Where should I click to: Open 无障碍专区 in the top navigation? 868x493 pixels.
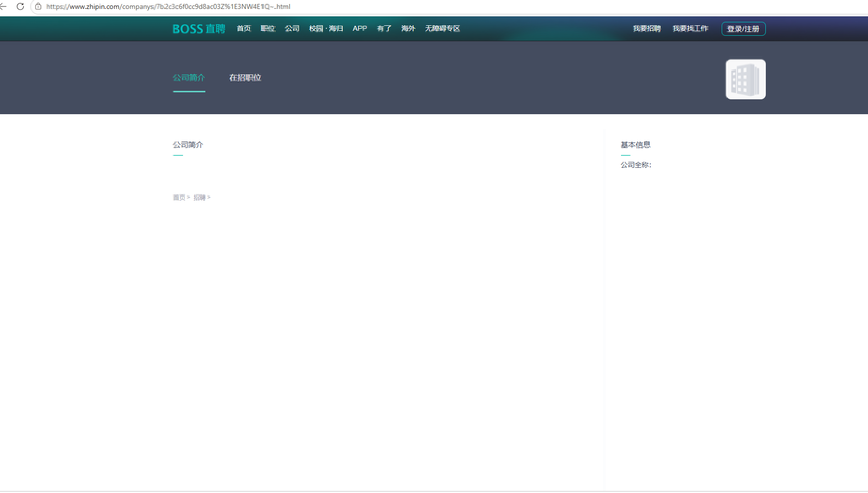(x=442, y=29)
